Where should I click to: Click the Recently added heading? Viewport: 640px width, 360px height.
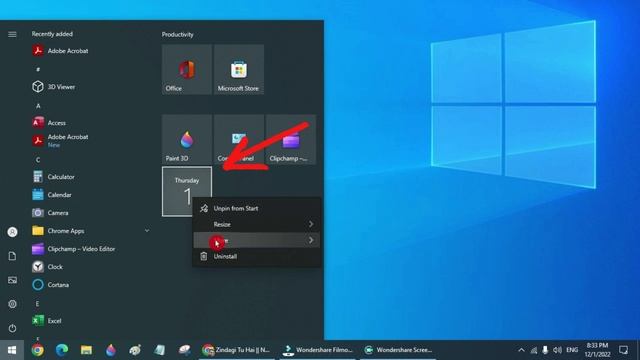click(52, 34)
